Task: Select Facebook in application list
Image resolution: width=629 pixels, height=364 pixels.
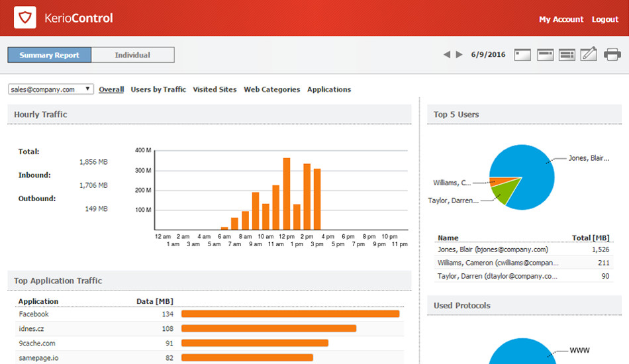Action: pyautogui.click(x=34, y=314)
